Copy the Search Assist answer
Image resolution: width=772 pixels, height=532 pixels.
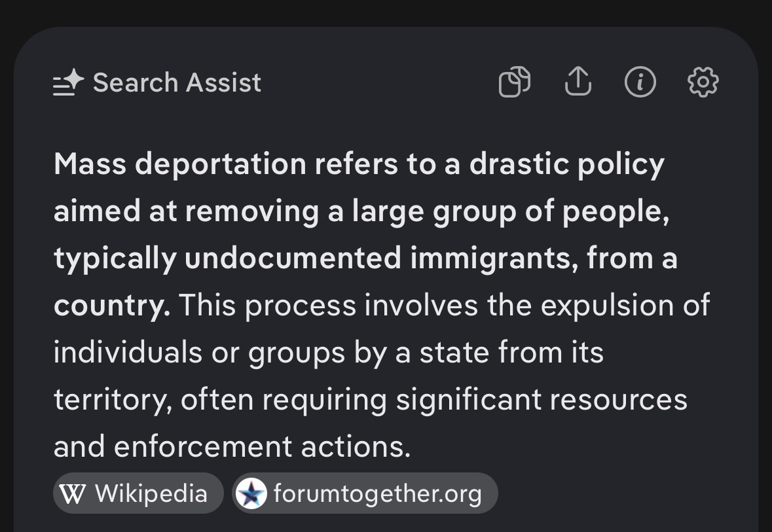coord(515,82)
